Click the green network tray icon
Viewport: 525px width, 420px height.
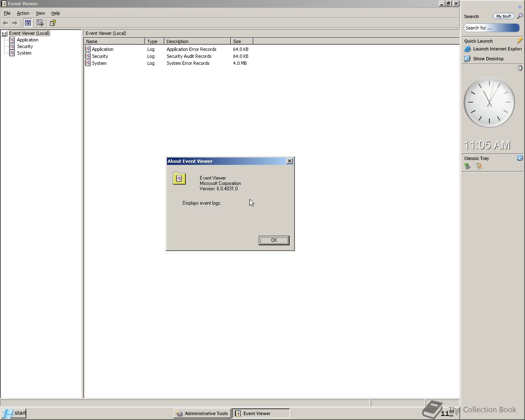pos(467,166)
